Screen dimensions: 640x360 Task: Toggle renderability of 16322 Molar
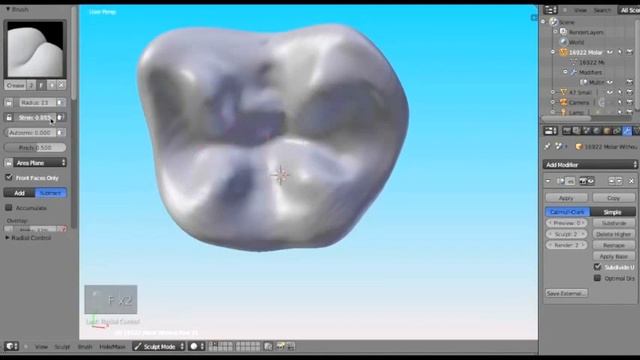coord(630,52)
